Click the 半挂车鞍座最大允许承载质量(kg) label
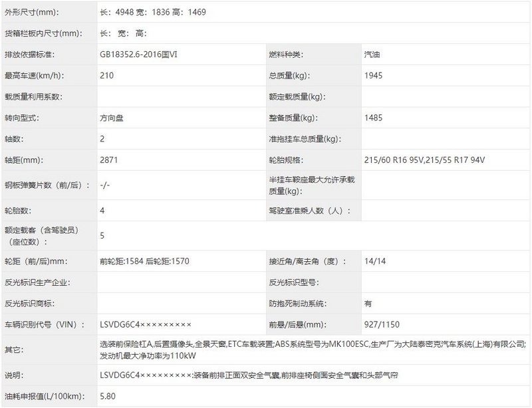Viewport: 532px width, 408px height. [312, 185]
